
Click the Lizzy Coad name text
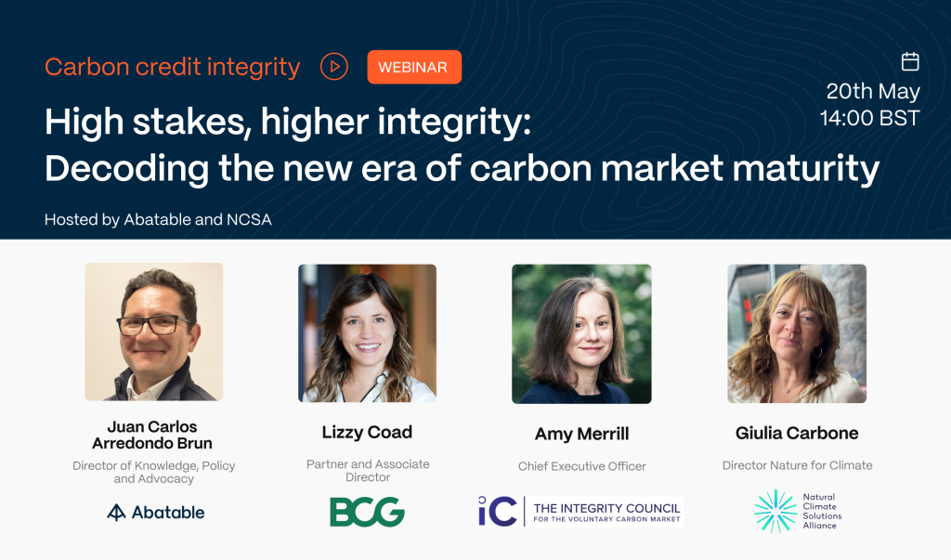pyautogui.click(x=367, y=432)
